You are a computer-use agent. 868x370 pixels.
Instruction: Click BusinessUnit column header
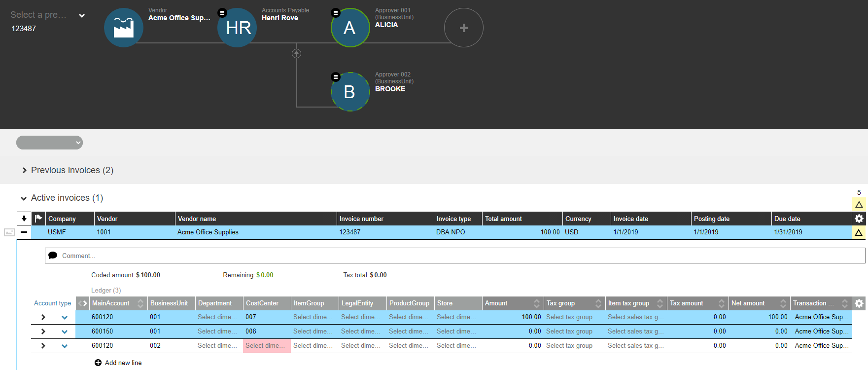[172, 303]
